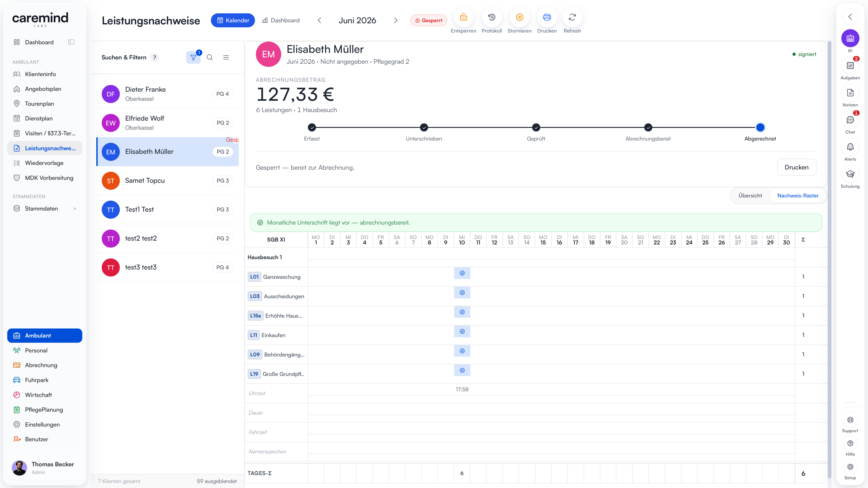
Task: Expand the Stammdaten submenu arrow
Action: coord(75,209)
